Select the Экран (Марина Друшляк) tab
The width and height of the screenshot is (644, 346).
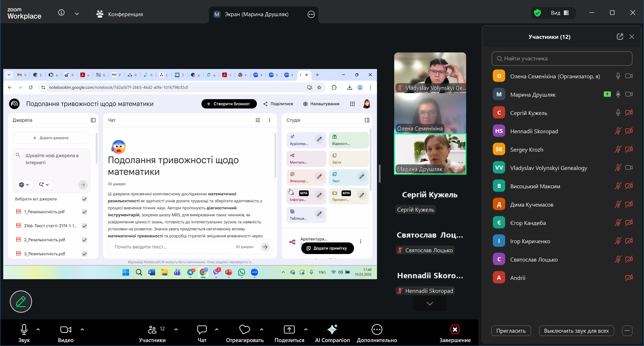[256, 14]
